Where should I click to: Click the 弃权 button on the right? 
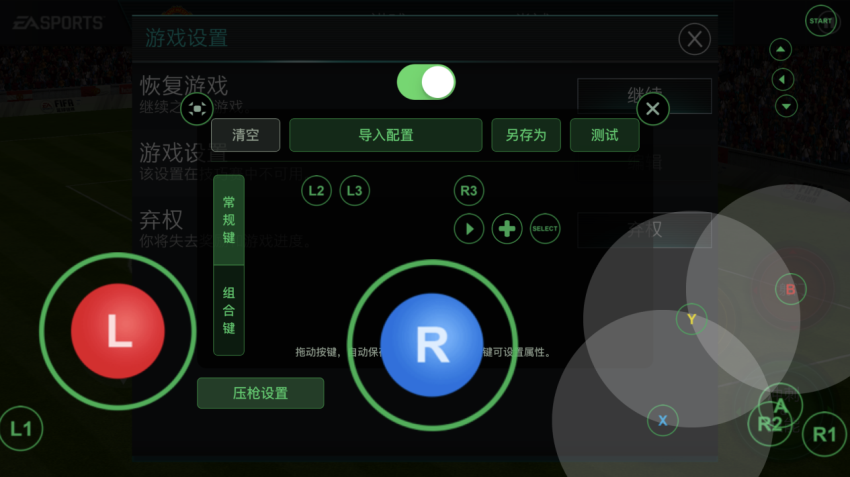[645, 230]
